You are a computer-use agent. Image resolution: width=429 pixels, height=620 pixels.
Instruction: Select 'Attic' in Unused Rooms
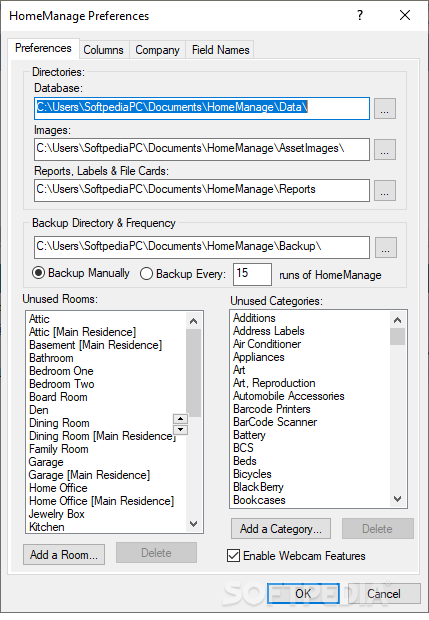39,319
